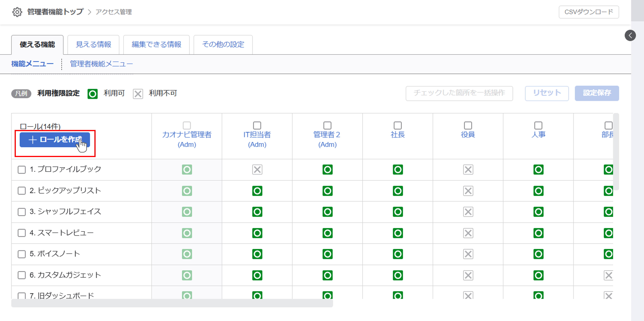Select the 管理者2 column checkbox

click(328, 125)
